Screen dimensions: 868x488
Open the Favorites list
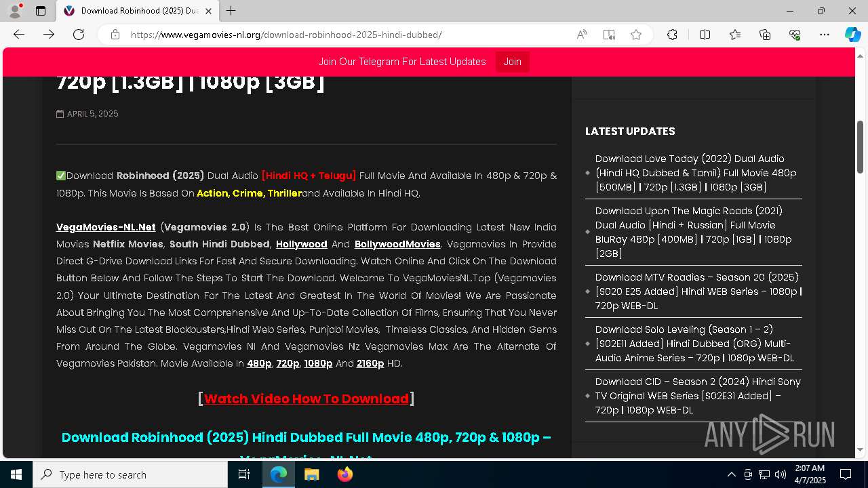pyautogui.click(x=735, y=35)
